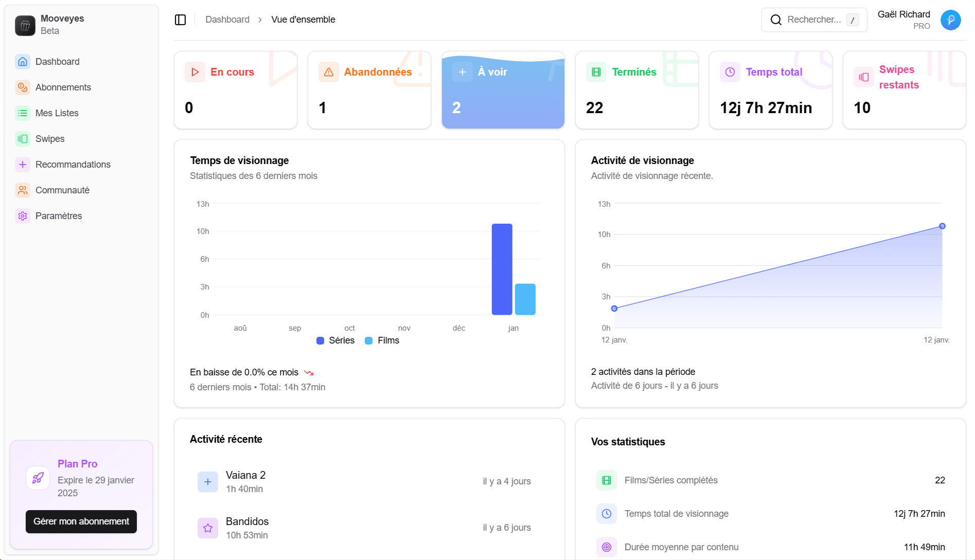975x560 pixels.
Task: Click Gaël Richard user name
Action: (x=903, y=14)
